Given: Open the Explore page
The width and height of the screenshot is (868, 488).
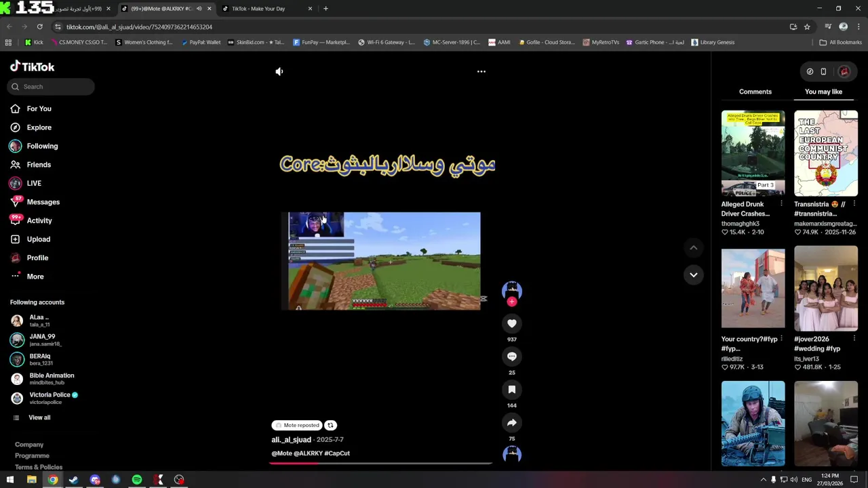Looking at the screenshot, I should pyautogui.click(x=31, y=127).
